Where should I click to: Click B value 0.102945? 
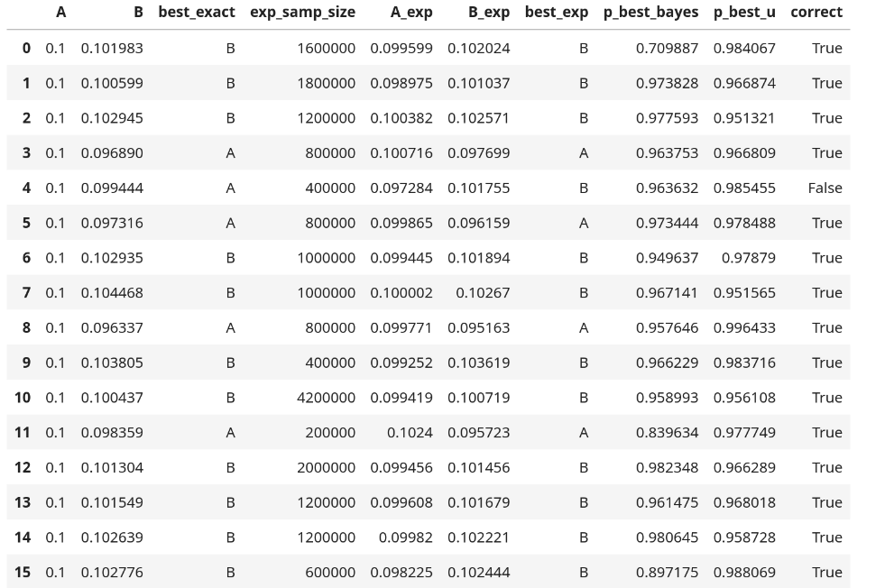tap(112, 118)
